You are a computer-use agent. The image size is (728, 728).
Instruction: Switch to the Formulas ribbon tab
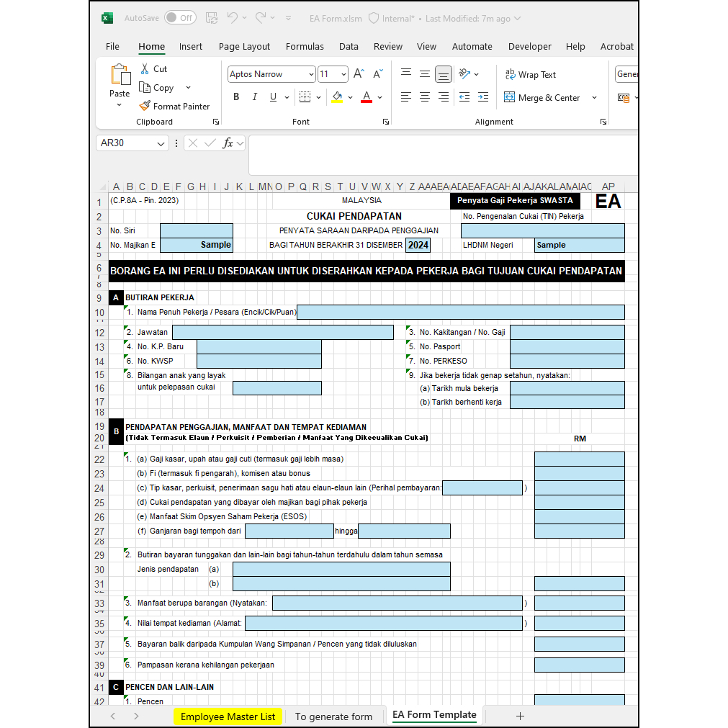click(305, 46)
